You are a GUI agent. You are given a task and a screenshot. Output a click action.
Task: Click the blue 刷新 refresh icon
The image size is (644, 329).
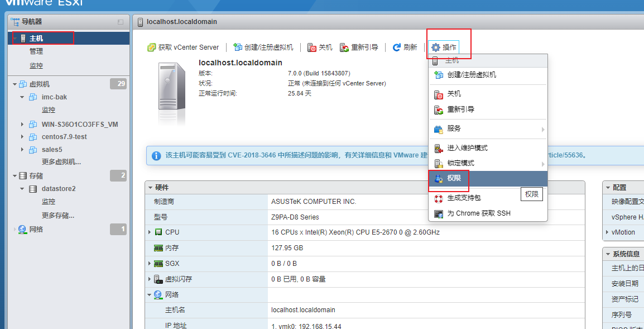(x=396, y=47)
